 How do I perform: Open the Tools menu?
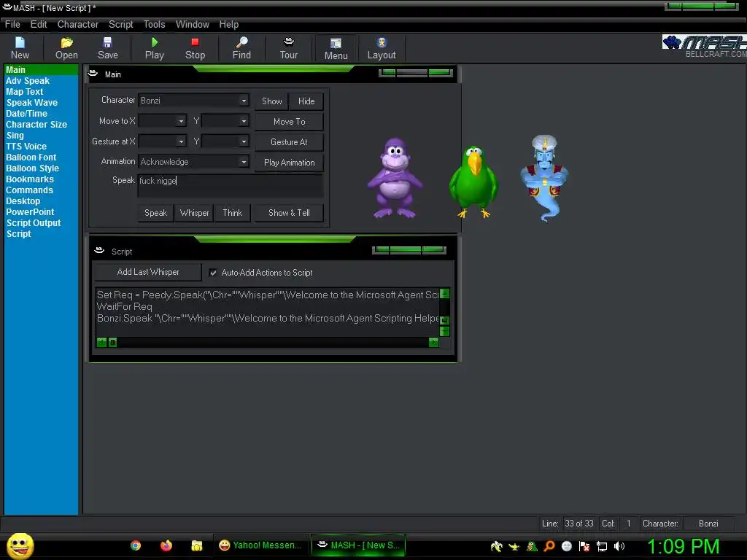[155, 24]
